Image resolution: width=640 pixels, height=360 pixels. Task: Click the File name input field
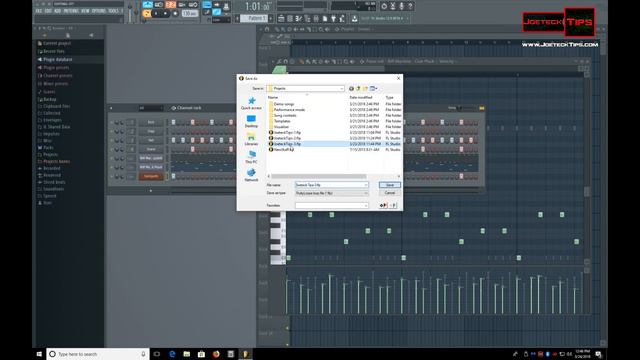point(331,185)
